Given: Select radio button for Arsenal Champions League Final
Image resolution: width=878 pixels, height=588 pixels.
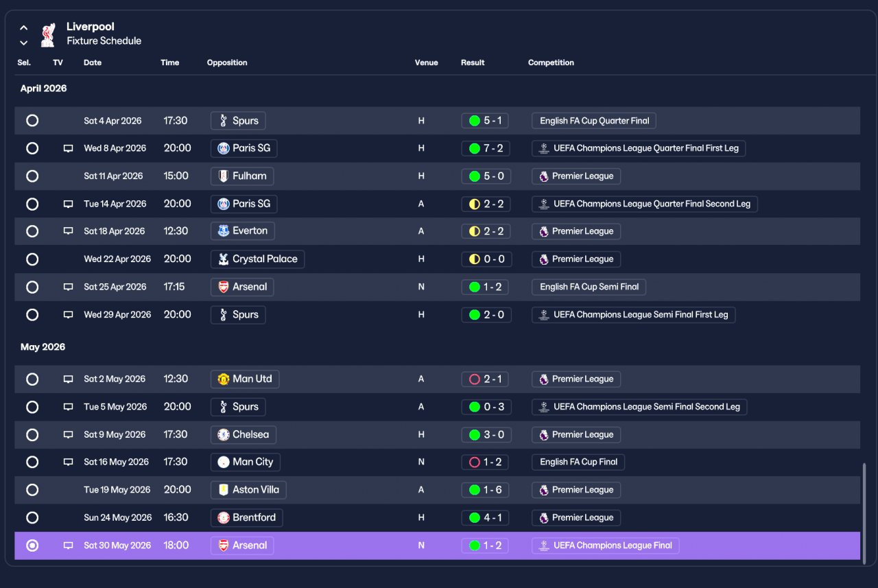Looking at the screenshot, I should tap(32, 545).
